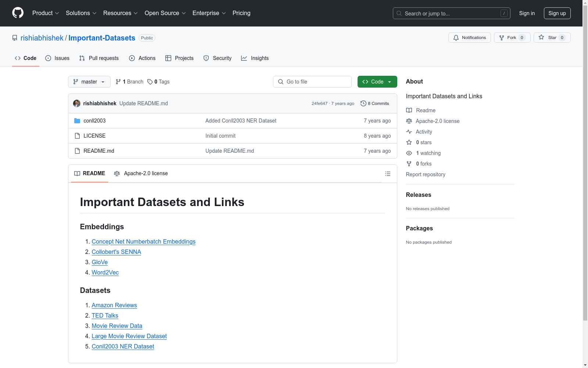Open the master branch selector
588x368 pixels.
pyautogui.click(x=89, y=82)
